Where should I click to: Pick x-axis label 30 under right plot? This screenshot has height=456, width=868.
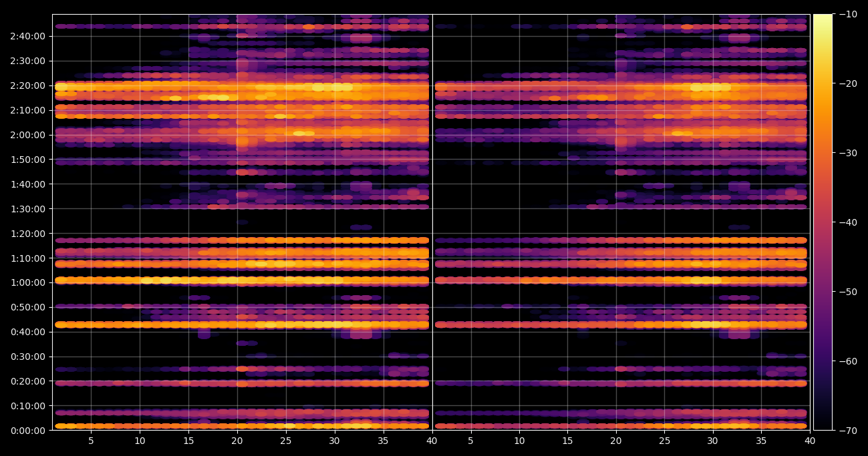[x=713, y=441]
